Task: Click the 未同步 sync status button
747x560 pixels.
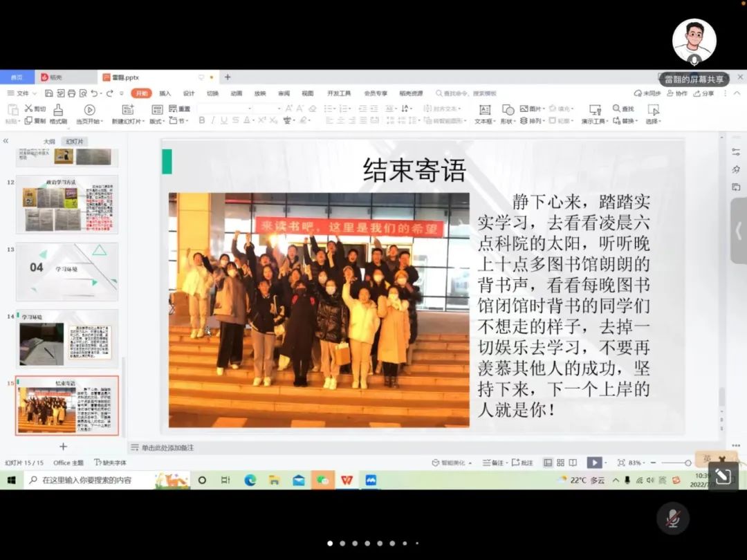Action: click(x=647, y=93)
